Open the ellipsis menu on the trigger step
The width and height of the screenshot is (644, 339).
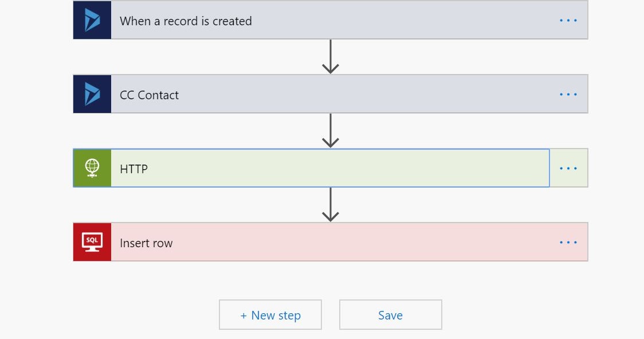tap(568, 20)
